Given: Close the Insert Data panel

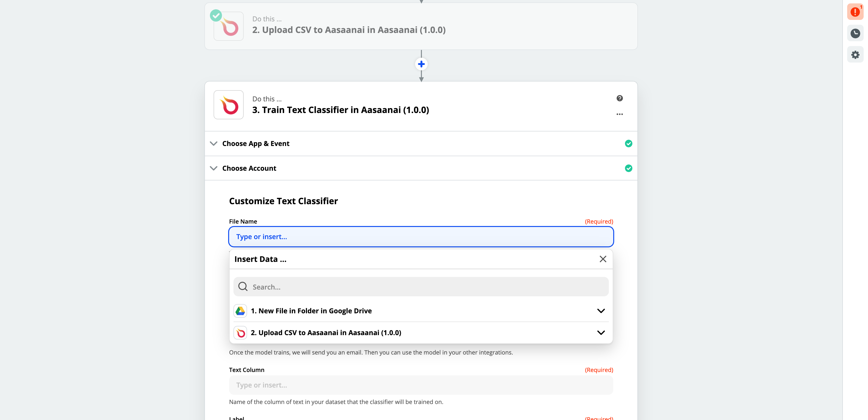Looking at the screenshot, I should point(603,259).
